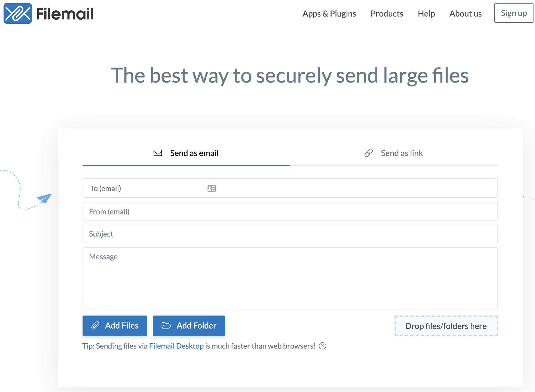Open the About us page
This screenshot has height=392, width=535.
click(465, 14)
